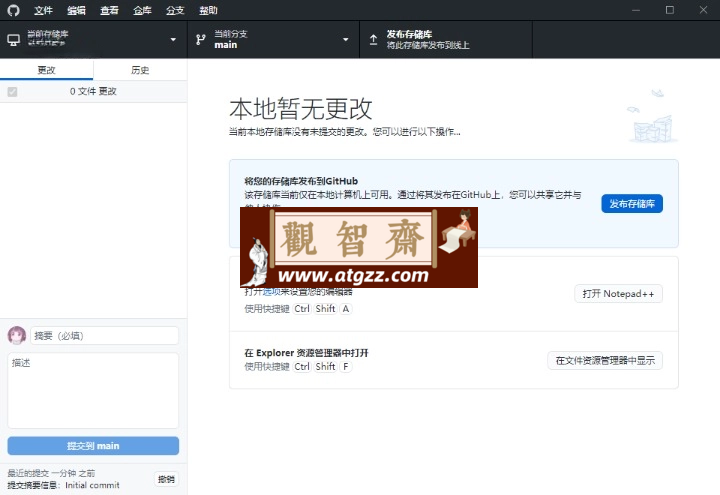Click the blue 发布存储库 button
This screenshot has width=720, height=495.
[x=632, y=204]
